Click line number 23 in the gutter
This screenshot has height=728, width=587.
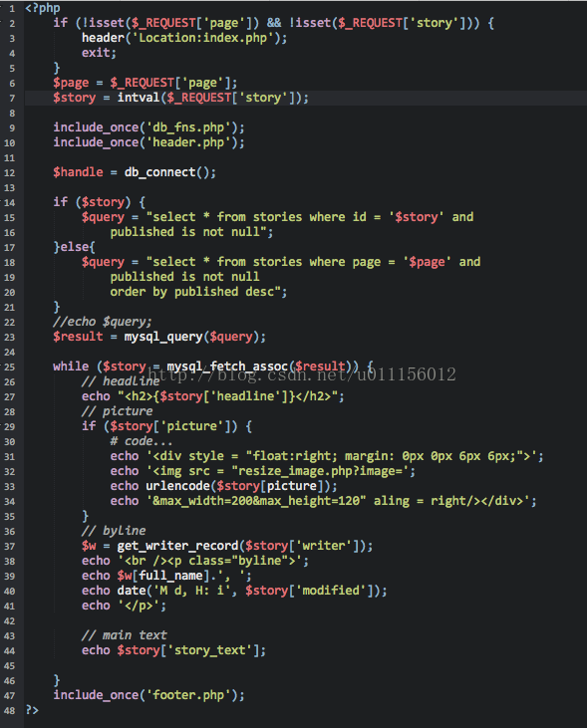coord(9,337)
